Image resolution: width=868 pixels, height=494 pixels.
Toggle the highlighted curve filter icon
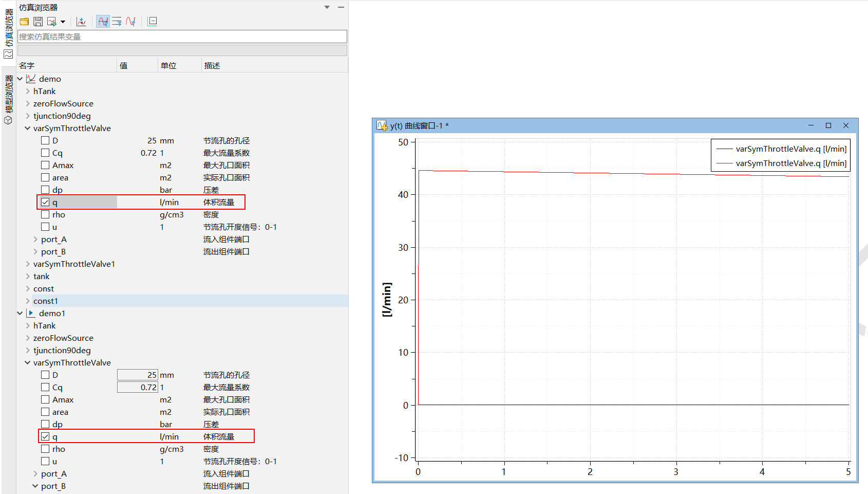(x=103, y=22)
